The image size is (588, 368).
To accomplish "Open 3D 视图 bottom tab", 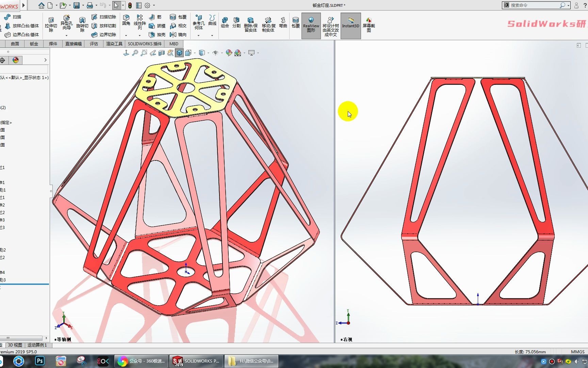I will click(15, 345).
